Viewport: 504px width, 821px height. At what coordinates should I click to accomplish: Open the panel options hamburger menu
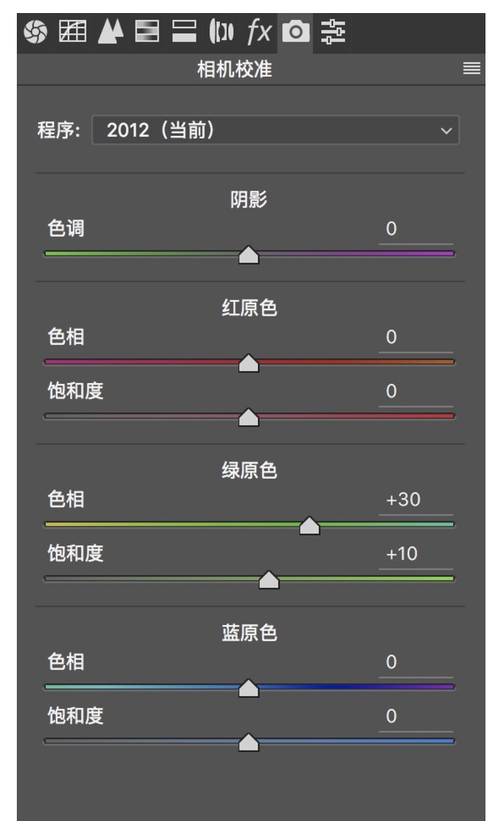471,69
